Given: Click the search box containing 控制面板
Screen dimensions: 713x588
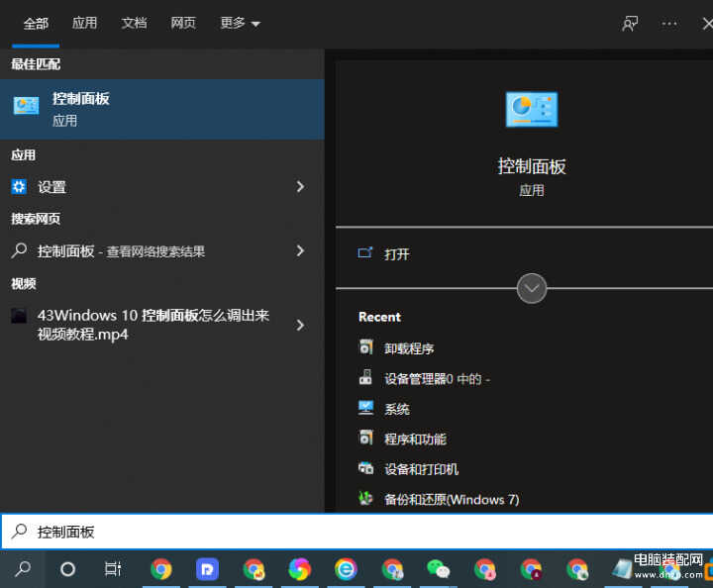Looking at the screenshot, I should pyautogui.click(x=356, y=532).
